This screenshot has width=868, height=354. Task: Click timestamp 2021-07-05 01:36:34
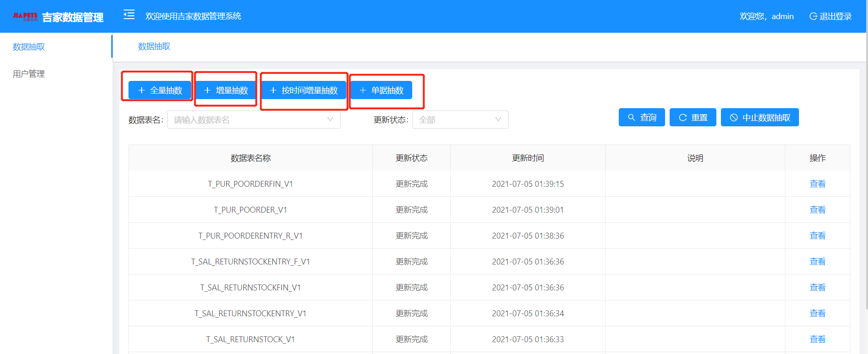(528, 314)
